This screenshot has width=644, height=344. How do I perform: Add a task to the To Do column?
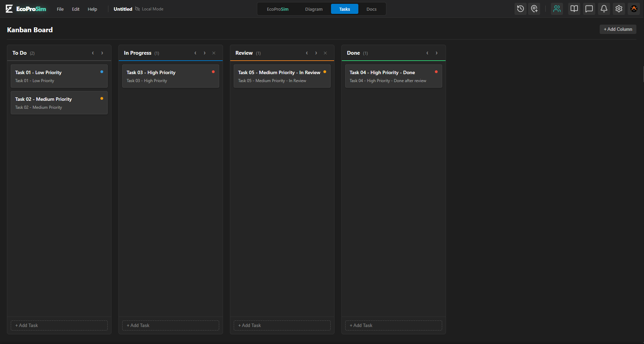[x=59, y=325]
